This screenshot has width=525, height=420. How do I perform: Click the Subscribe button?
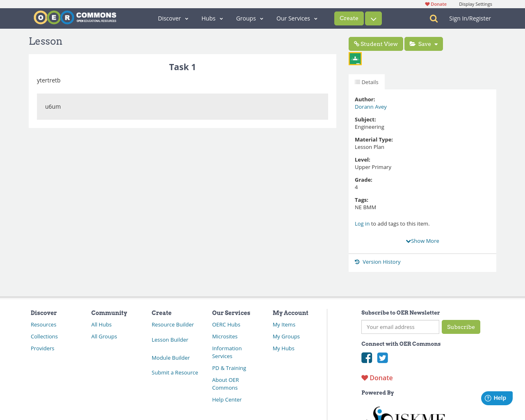coord(461,327)
